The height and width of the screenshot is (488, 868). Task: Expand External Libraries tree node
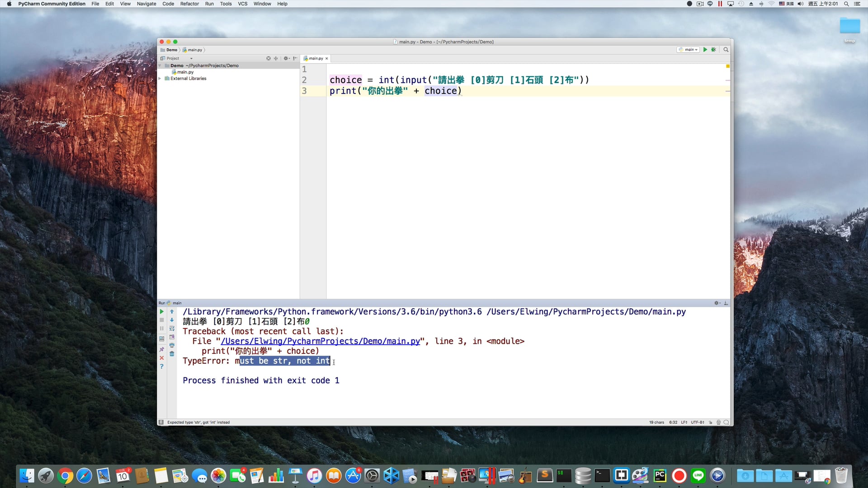point(160,79)
